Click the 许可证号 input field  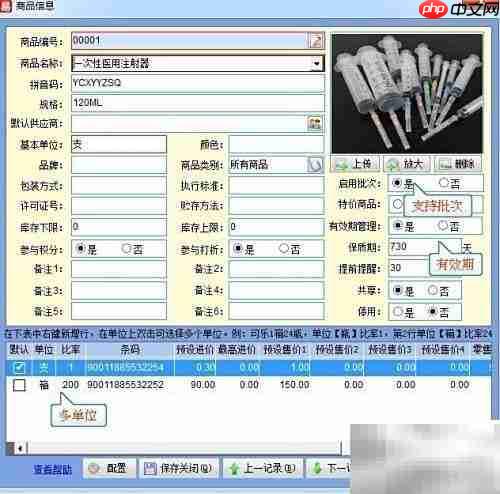click(119, 206)
